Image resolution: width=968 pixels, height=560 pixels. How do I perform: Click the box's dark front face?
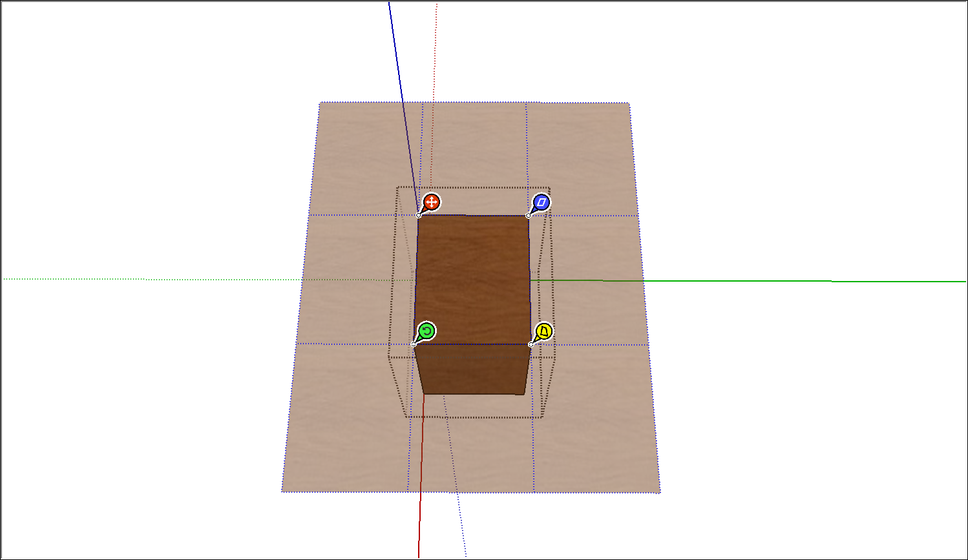474,369
